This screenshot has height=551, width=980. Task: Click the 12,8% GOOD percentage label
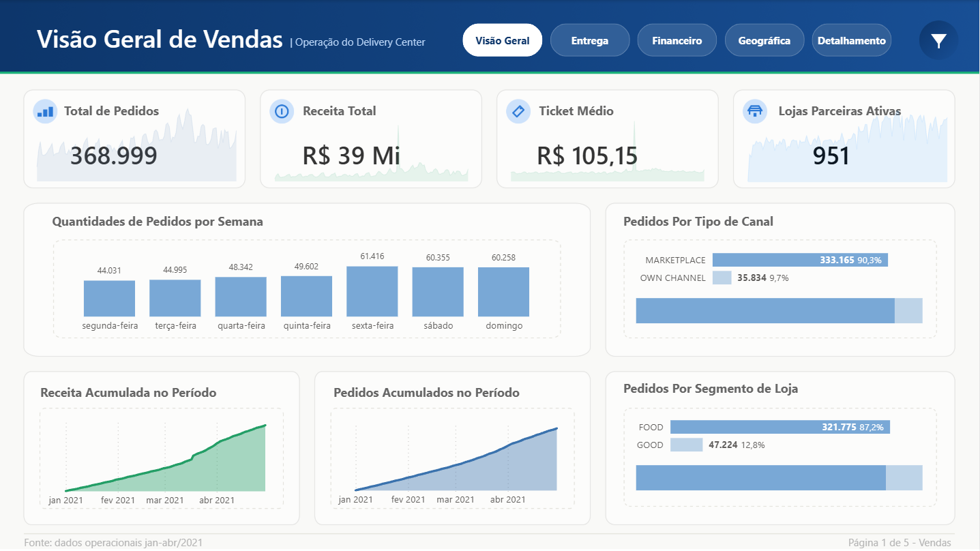click(x=753, y=445)
